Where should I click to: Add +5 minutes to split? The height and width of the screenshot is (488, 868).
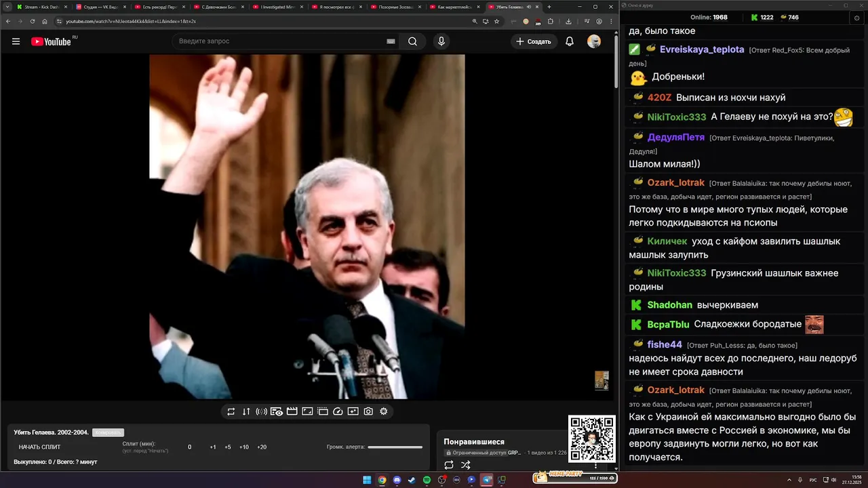[x=228, y=447]
